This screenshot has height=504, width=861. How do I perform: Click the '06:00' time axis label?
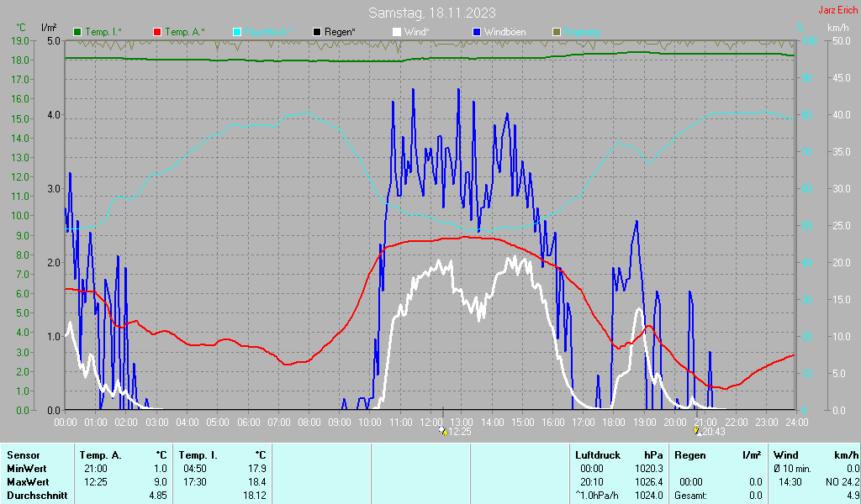[248, 423]
